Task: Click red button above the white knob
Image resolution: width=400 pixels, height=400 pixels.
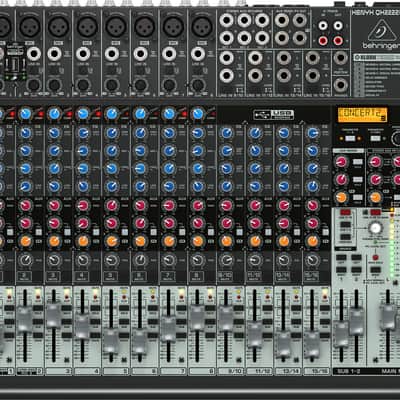Action: pos(376,212)
